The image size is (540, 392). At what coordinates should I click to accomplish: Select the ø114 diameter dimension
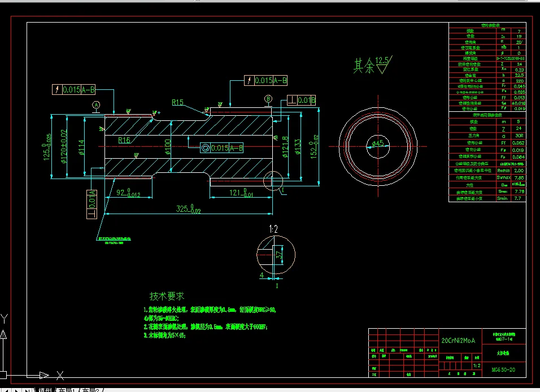[81, 147]
